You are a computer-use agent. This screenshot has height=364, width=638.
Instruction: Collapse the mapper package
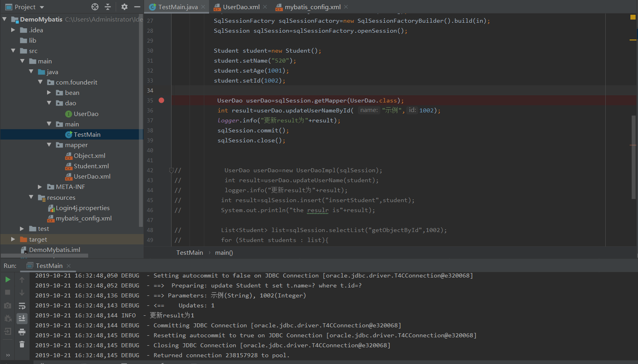tap(49, 145)
